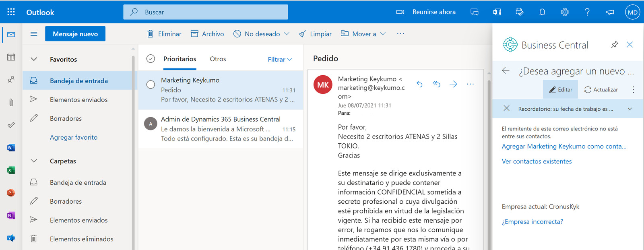Switch to the Prioritarios tab

coord(180,59)
